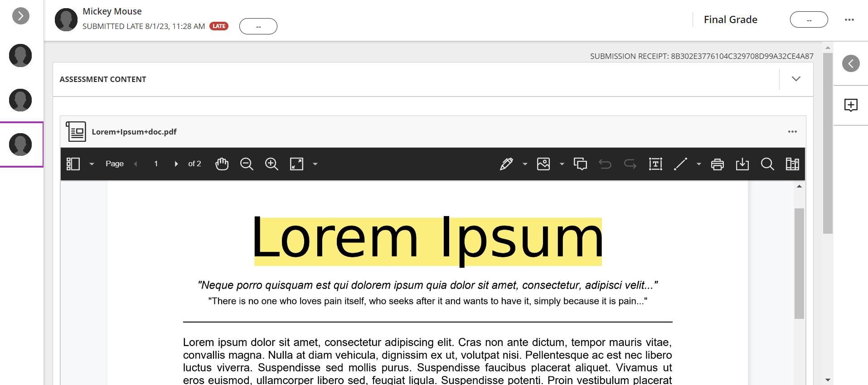Download the annotated document

pyautogui.click(x=742, y=164)
